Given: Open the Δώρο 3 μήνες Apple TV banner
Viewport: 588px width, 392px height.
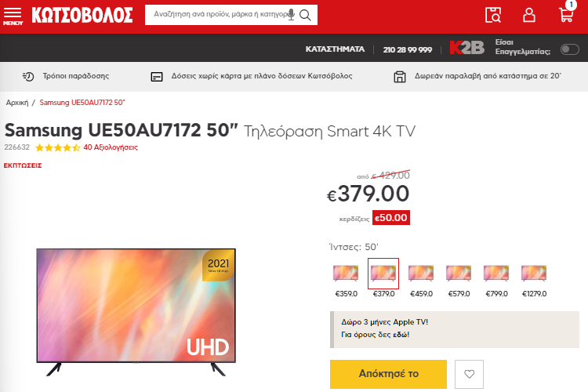Looking at the screenshot, I should click(x=455, y=329).
